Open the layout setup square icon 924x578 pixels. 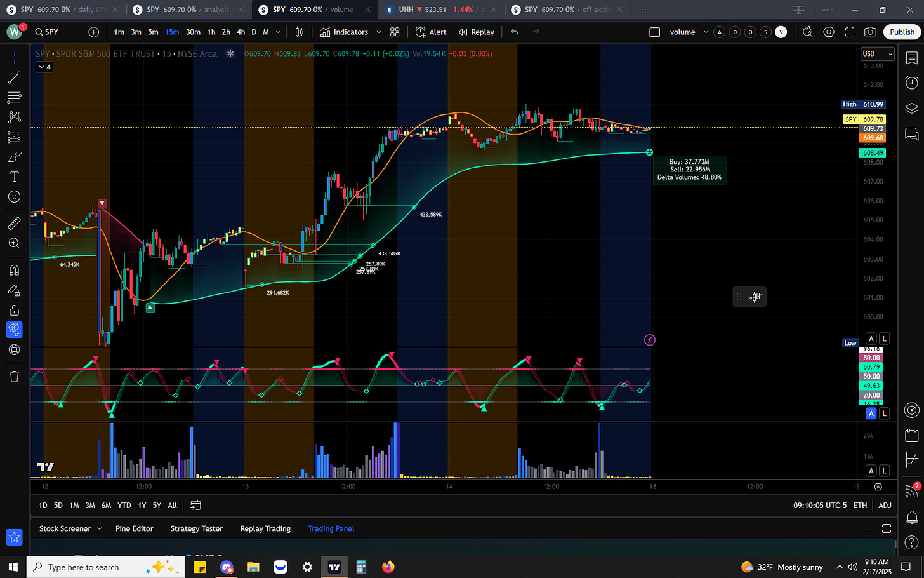(655, 32)
